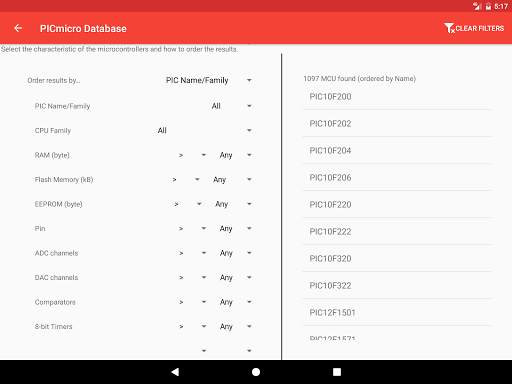Tap the 8-bit Timers label
The height and width of the screenshot is (384, 512).
coord(53,326)
